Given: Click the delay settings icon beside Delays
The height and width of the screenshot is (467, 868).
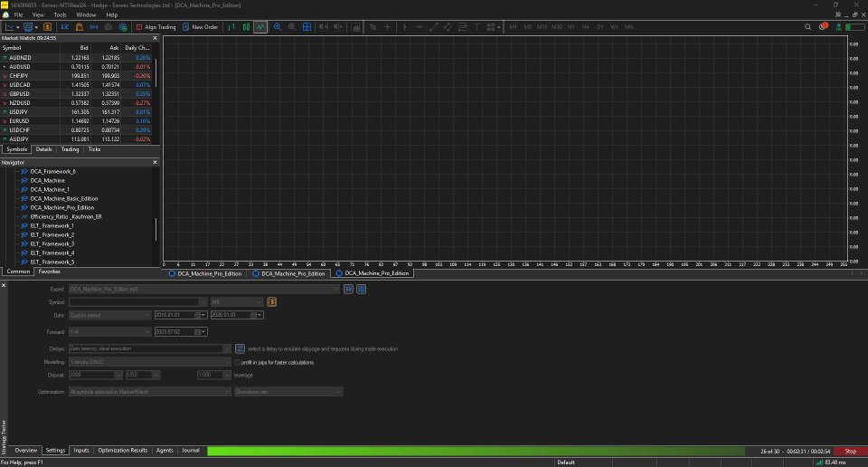Looking at the screenshot, I should point(240,349).
